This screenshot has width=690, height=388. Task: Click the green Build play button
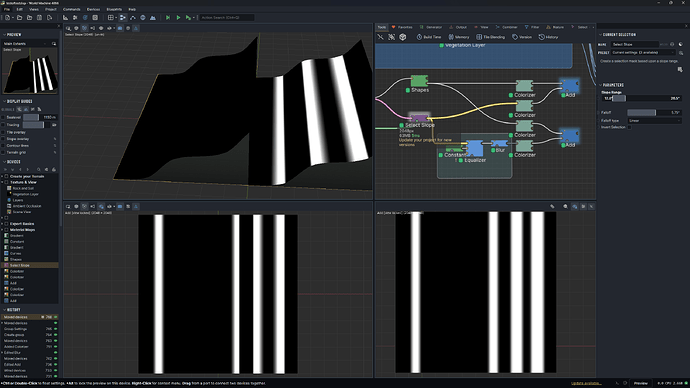click(x=178, y=18)
